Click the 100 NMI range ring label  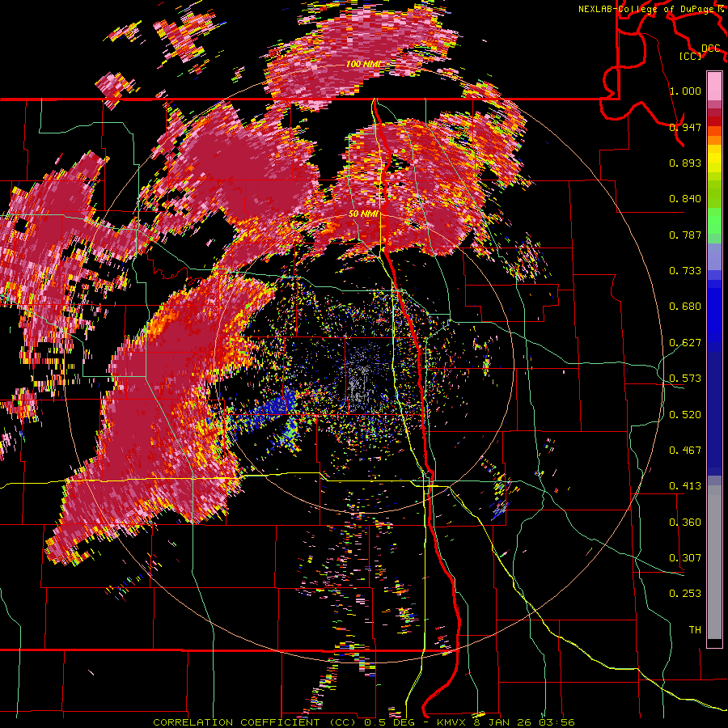coord(363,64)
